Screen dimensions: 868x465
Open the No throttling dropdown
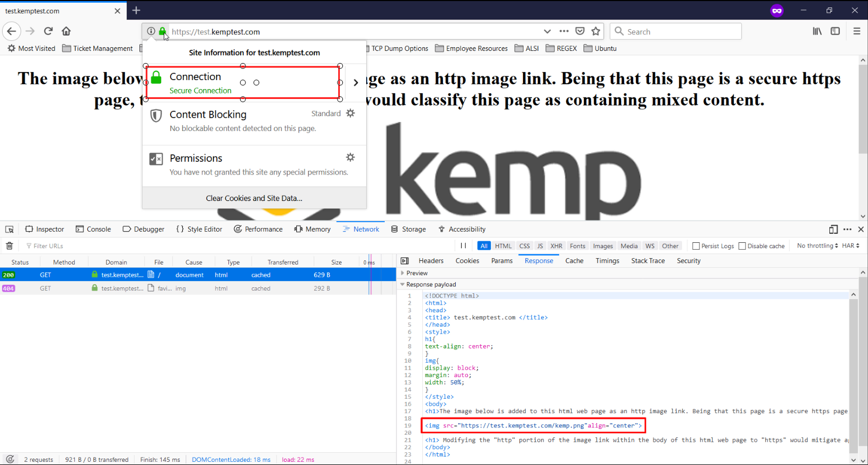pyautogui.click(x=818, y=246)
